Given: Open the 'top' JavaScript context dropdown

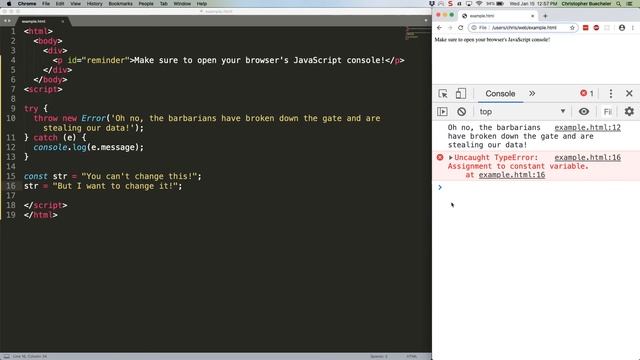Looking at the screenshot, I should pos(522,111).
